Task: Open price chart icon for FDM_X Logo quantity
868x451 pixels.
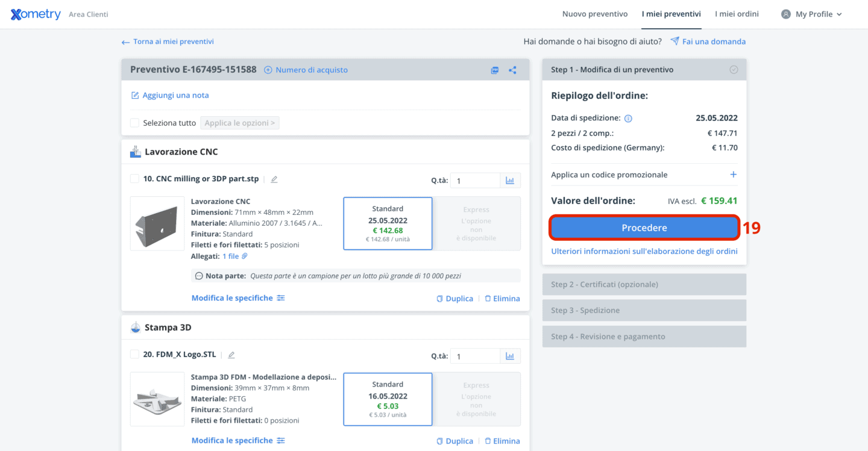Action: coord(510,356)
